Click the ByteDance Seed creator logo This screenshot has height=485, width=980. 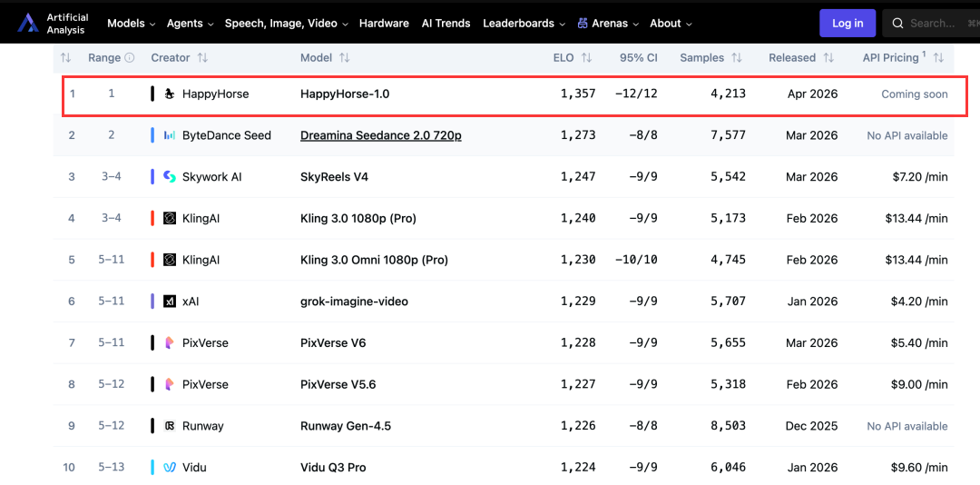(170, 135)
